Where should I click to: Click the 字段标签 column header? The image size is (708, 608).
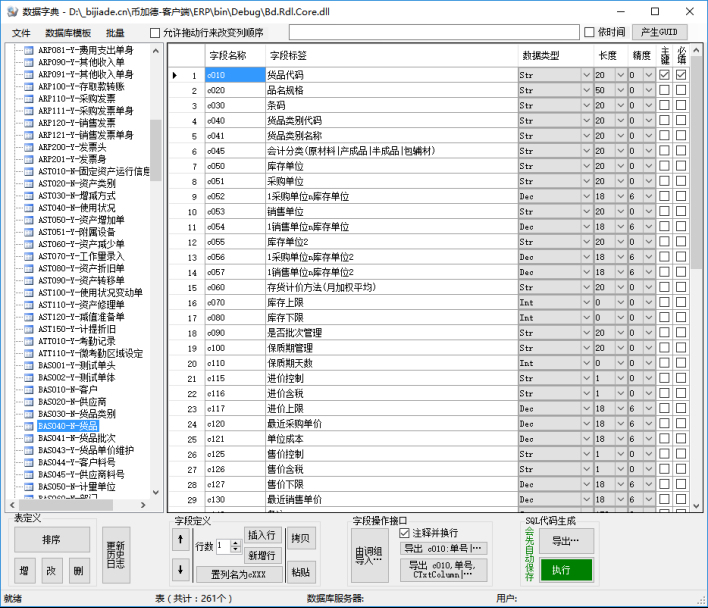pyautogui.click(x=391, y=56)
